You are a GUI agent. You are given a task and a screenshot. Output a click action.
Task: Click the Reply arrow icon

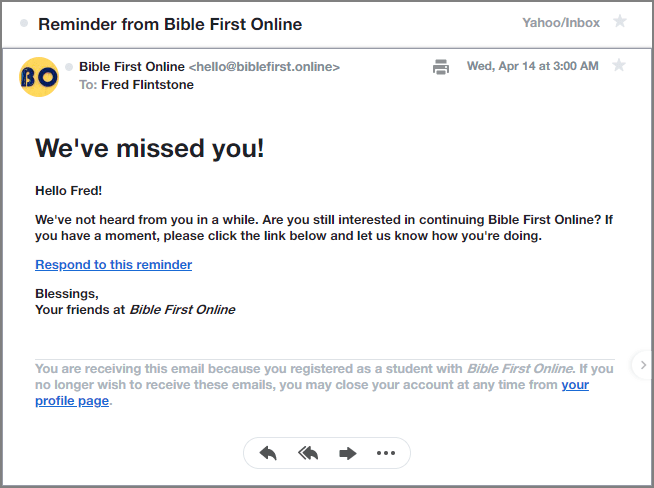[268, 453]
